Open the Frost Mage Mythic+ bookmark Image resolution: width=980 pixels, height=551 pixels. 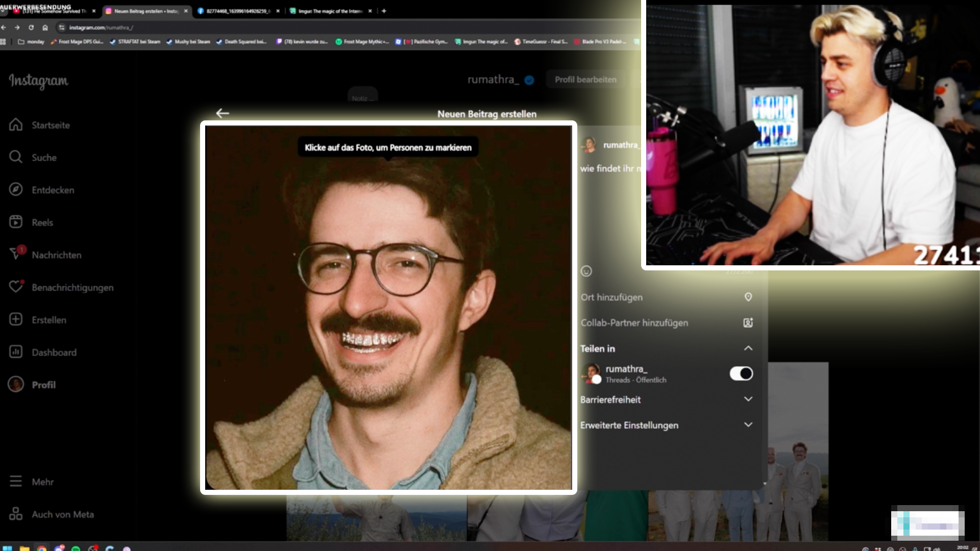tap(362, 42)
